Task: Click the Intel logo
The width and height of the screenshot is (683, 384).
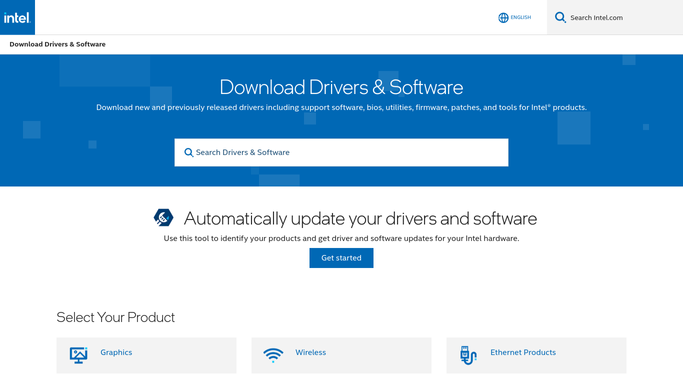Action: [x=17, y=17]
